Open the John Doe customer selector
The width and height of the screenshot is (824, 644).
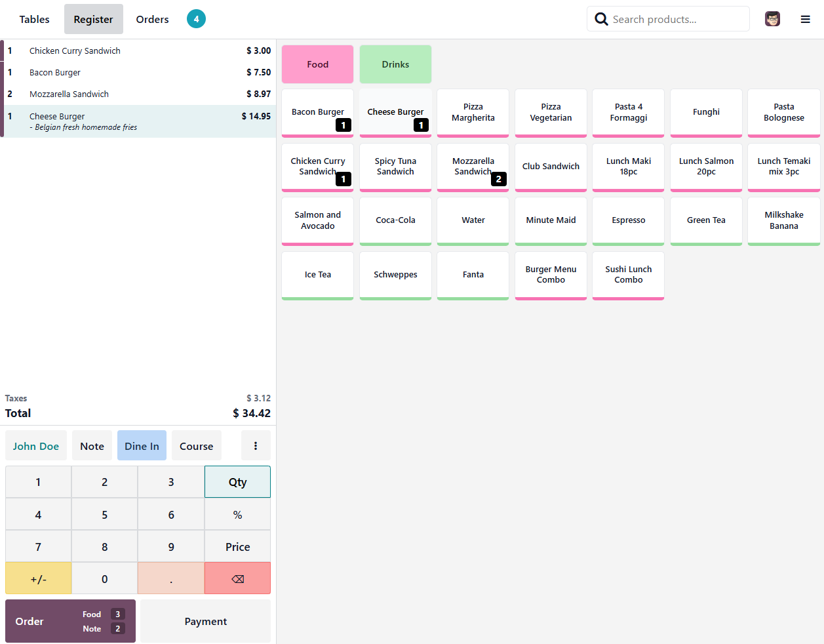coord(36,446)
